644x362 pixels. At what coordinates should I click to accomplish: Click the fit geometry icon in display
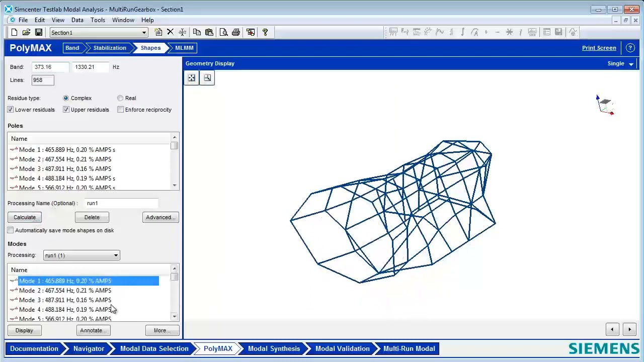(192, 78)
